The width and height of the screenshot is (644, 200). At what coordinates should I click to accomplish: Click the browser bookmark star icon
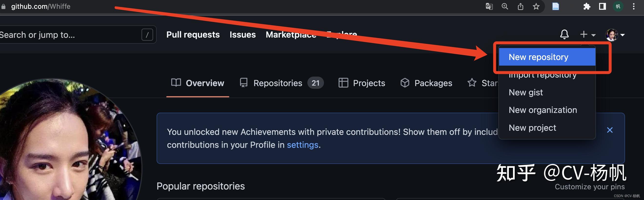point(536,7)
